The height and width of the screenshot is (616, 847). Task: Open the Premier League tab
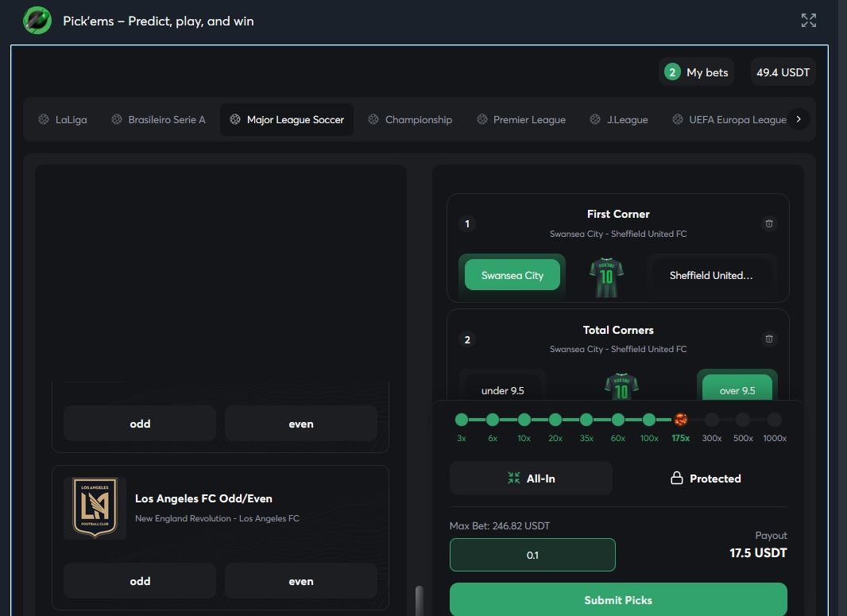[x=522, y=119]
